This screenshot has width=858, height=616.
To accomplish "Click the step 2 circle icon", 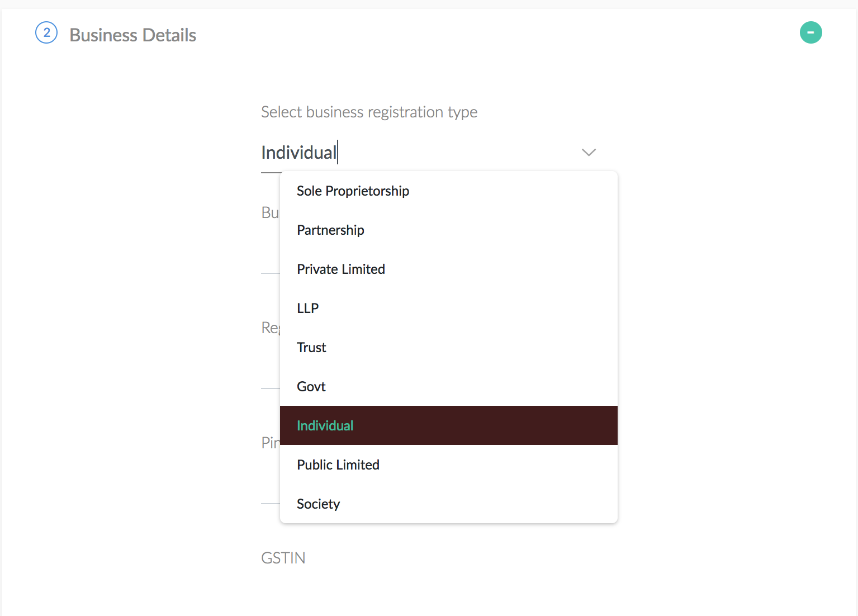I will (x=46, y=32).
